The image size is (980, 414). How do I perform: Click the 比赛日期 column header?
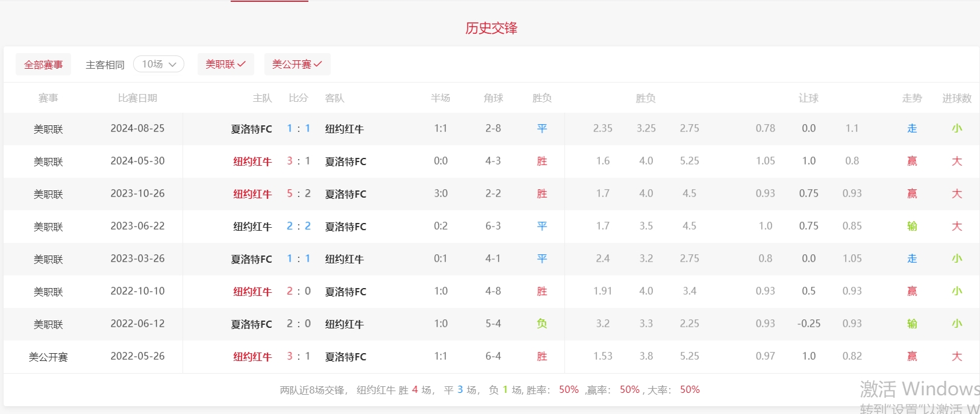(137, 98)
